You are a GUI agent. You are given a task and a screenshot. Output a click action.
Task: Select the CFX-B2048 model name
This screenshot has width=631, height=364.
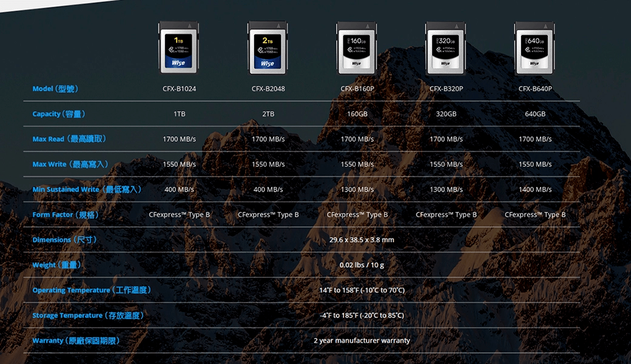coord(268,89)
